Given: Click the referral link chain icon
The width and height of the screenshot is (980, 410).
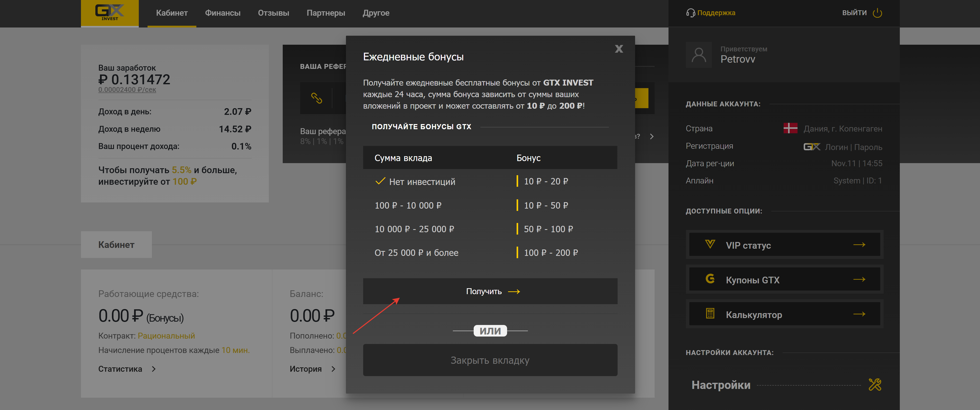Looking at the screenshot, I should (x=317, y=98).
